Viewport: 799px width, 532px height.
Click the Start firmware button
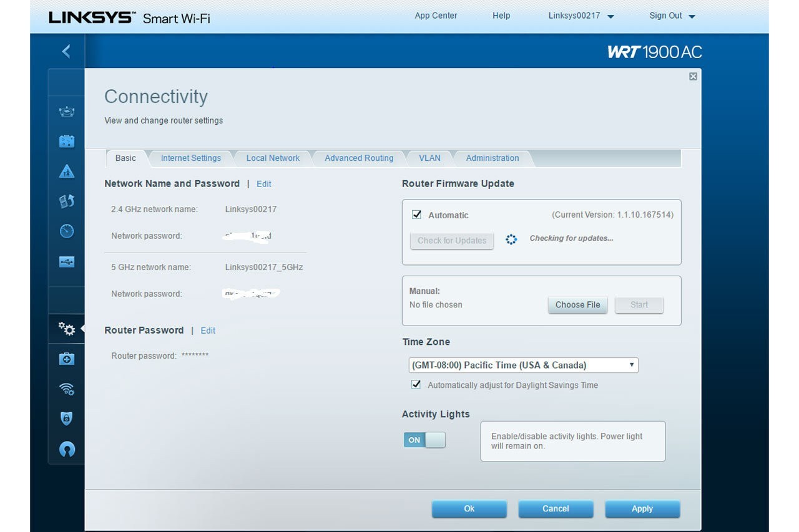click(x=639, y=305)
